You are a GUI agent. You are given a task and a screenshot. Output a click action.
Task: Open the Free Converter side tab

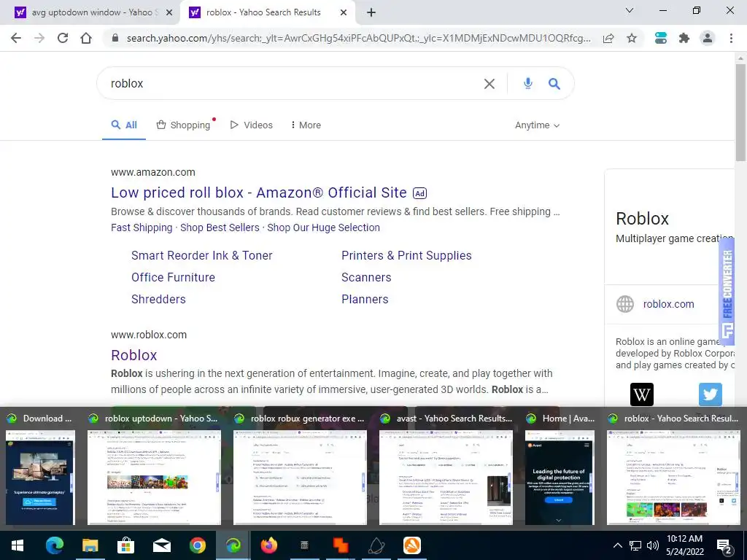[x=727, y=291]
